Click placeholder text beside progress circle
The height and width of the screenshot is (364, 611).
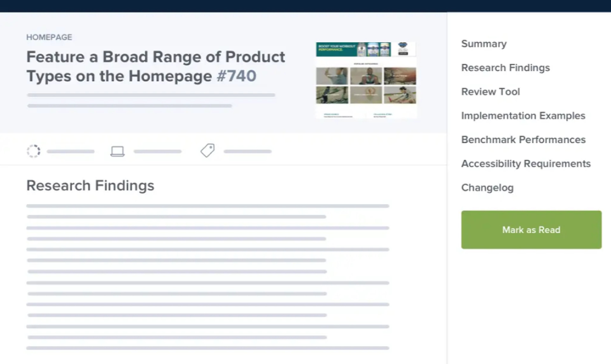pos(71,152)
